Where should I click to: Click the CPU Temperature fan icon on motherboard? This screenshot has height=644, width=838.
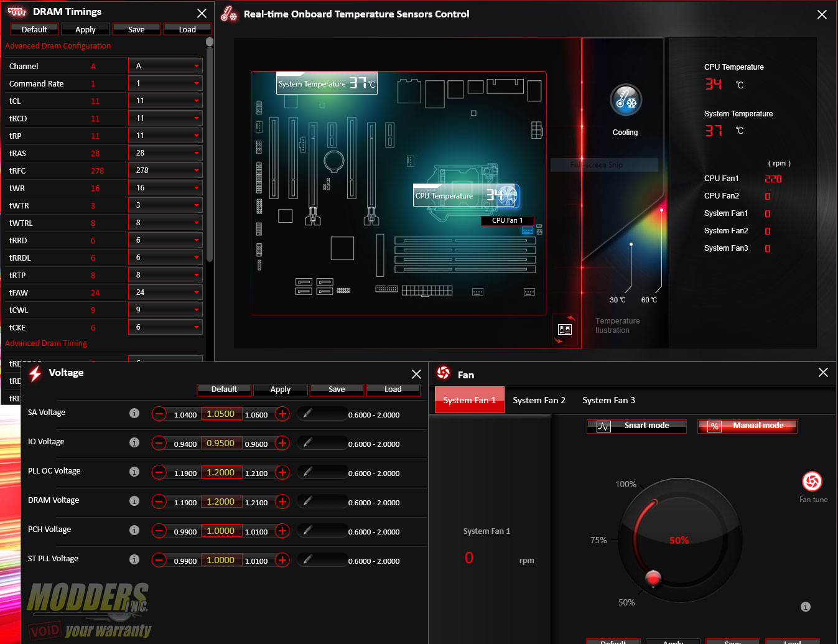pos(507,195)
